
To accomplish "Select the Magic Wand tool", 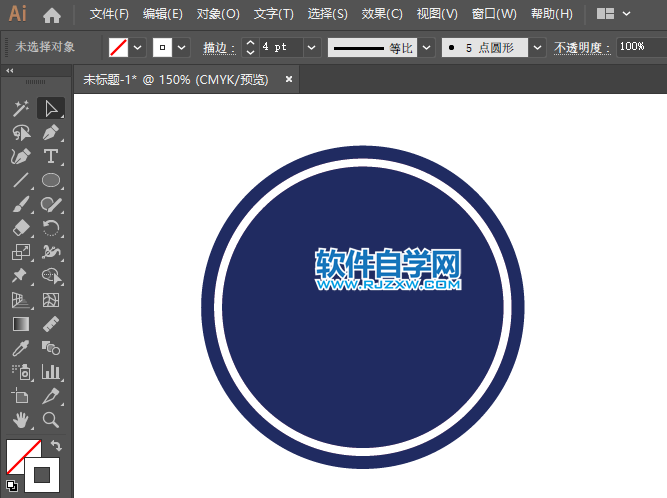I will 21,108.
